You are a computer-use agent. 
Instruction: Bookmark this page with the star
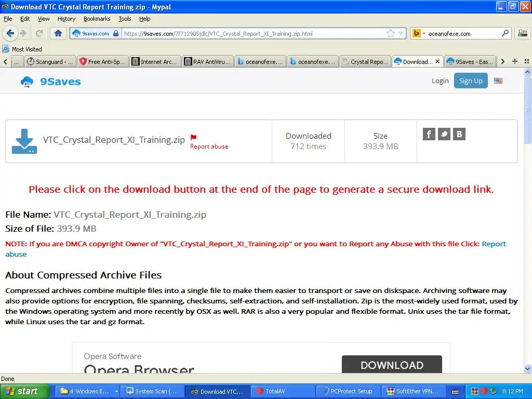click(x=391, y=33)
